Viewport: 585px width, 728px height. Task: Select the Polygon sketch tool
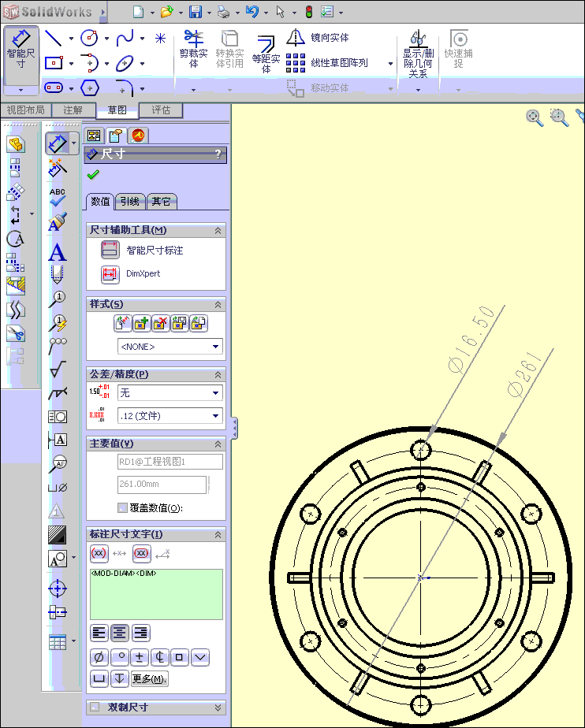pyautogui.click(x=90, y=87)
